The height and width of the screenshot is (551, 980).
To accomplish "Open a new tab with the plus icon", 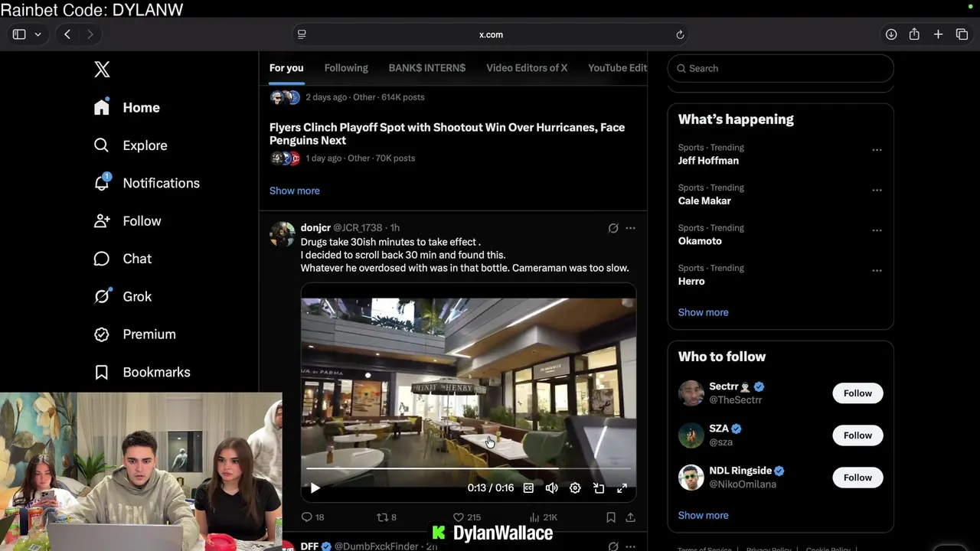I will point(938,34).
